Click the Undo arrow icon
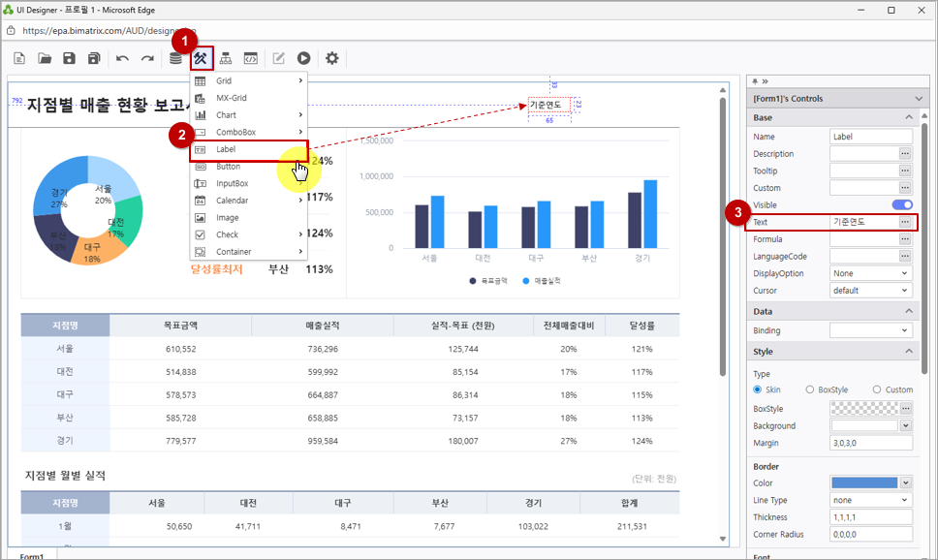The width and height of the screenshot is (938, 560). (x=122, y=58)
